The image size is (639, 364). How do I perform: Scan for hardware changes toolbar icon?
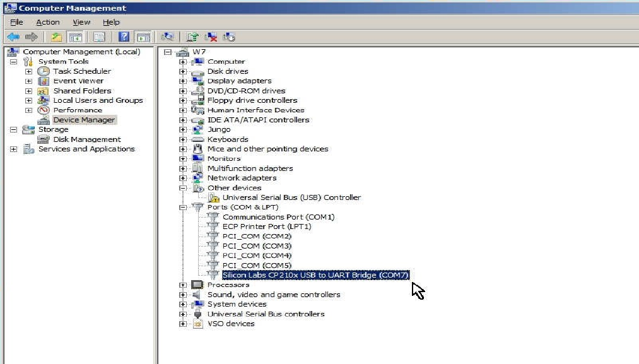click(x=167, y=37)
